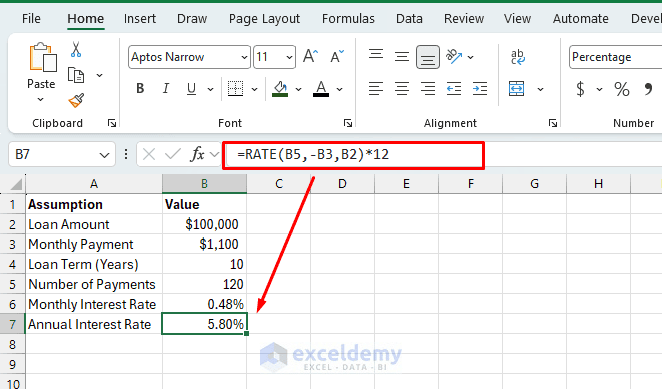The width and height of the screenshot is (662, 389).
Task: Toggle Underline formatting
Action: (191, 89)
